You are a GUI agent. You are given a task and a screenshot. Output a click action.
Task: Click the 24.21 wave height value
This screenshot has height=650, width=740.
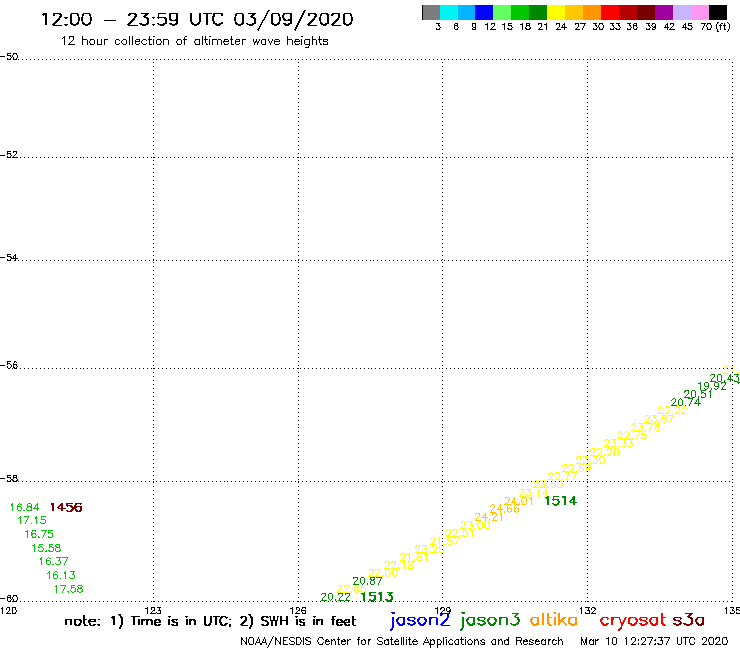coord(489,517)
